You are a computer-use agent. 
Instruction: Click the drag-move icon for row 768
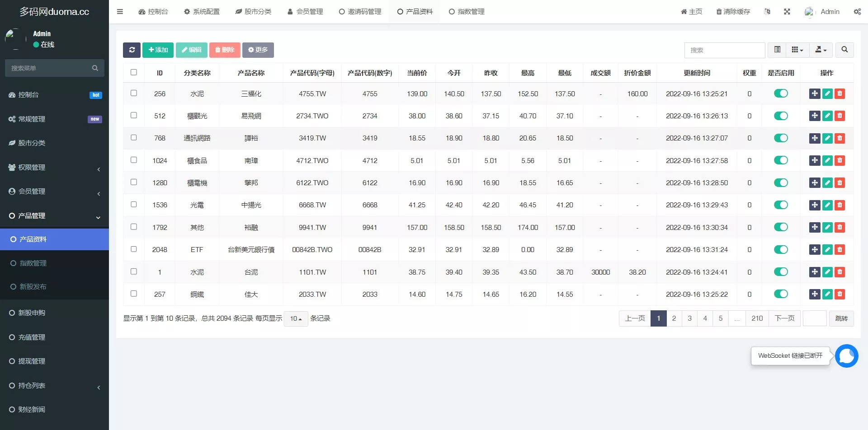point(815,138)
